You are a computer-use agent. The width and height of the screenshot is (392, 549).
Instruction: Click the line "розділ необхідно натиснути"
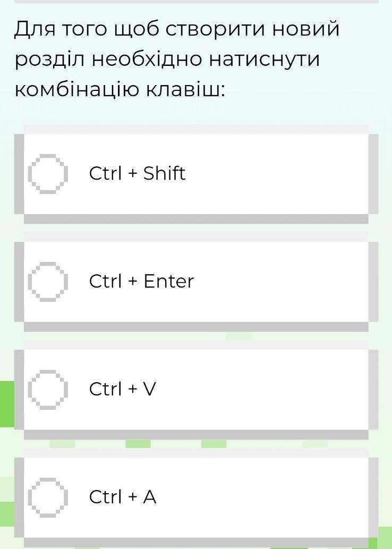167,59
